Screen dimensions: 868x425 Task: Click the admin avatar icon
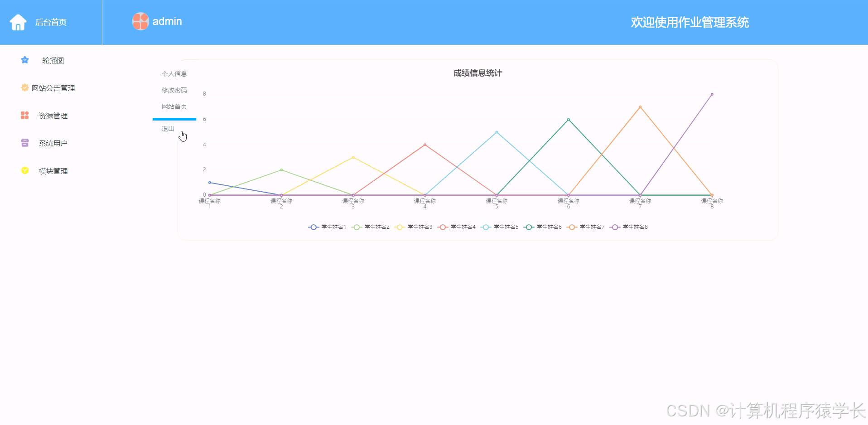140,21
